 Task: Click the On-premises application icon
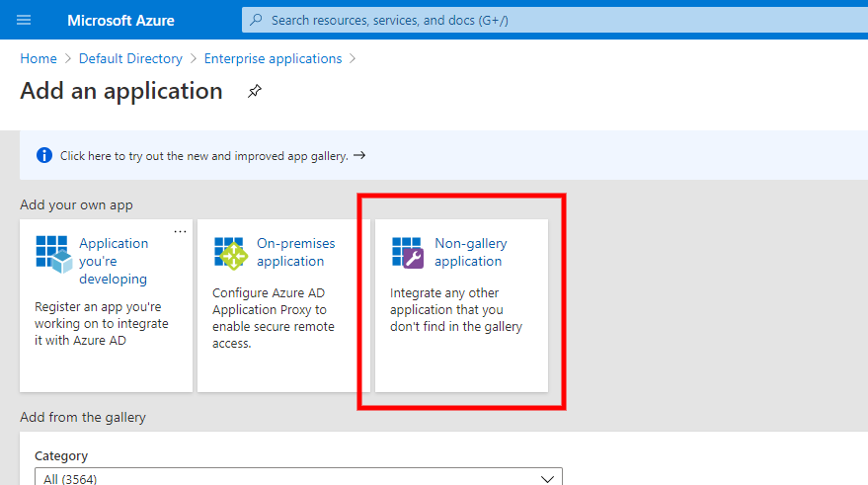tap(231, 254)
